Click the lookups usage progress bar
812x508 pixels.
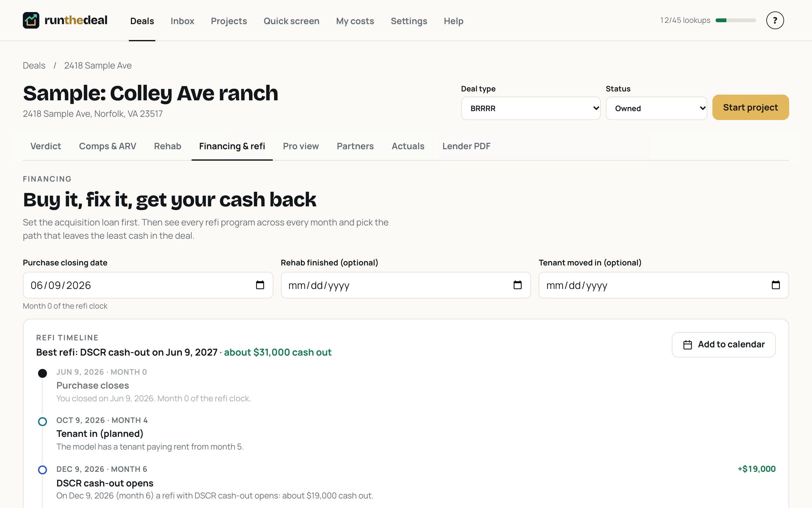736,20
